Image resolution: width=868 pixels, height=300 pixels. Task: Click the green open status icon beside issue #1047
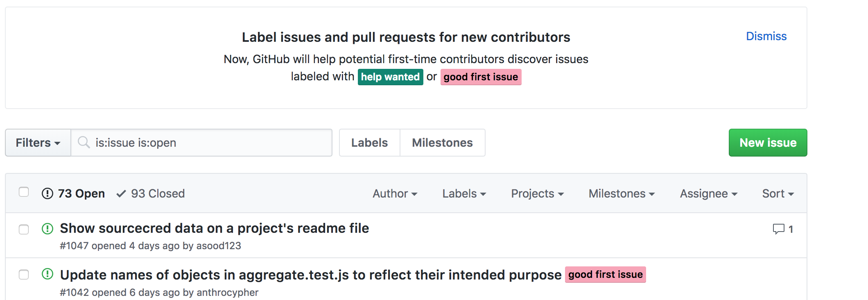point(47,229)
